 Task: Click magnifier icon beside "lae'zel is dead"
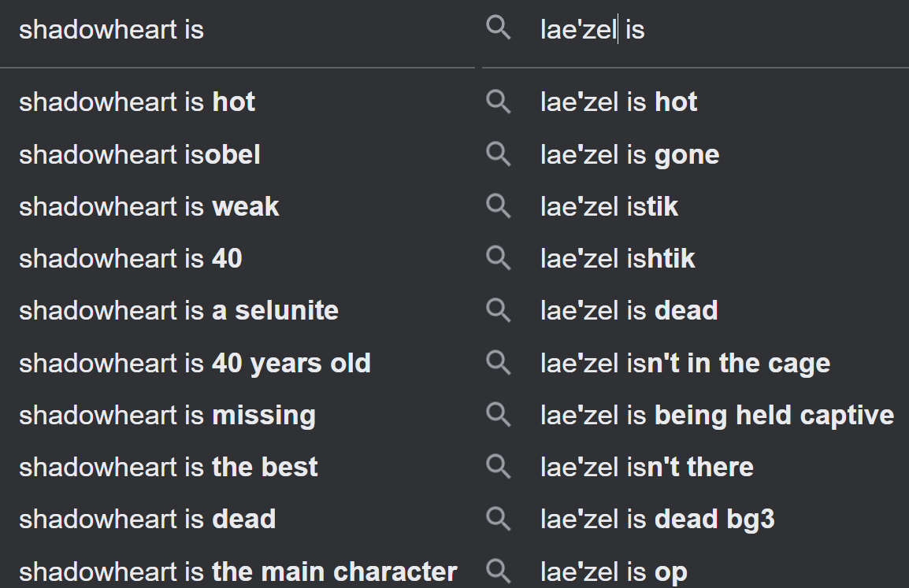click(x=498, y=310)
